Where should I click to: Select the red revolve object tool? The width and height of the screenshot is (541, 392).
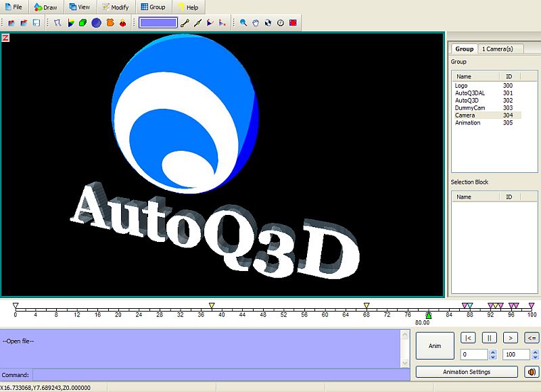tap(122, 23)
